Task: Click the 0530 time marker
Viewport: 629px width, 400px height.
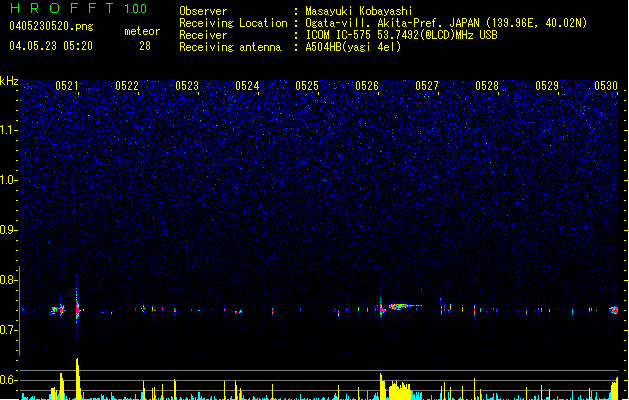Action: (x=606, y=86)
